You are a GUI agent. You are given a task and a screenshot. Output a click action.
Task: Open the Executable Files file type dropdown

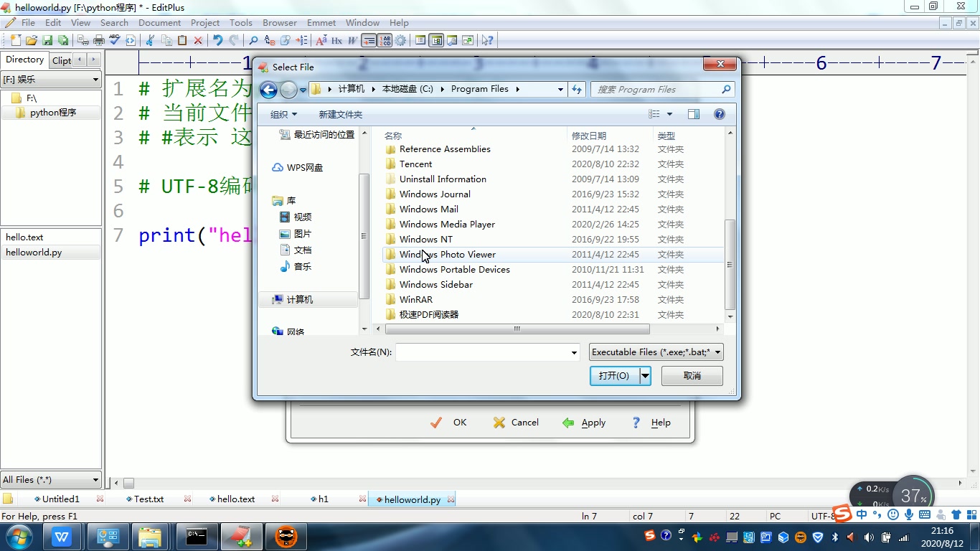tap(655, 352)
